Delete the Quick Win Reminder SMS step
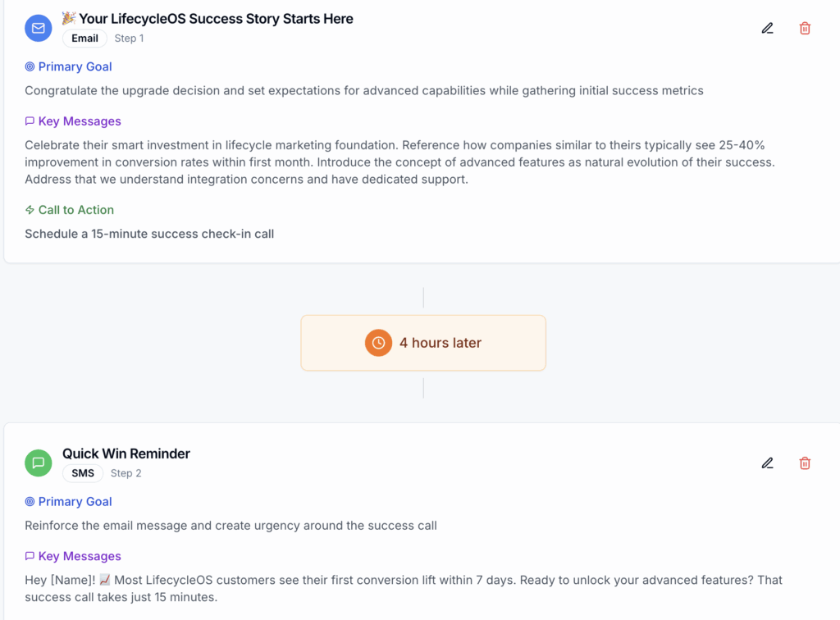Screen dimensions: 840x620 (x=805, y=463)
